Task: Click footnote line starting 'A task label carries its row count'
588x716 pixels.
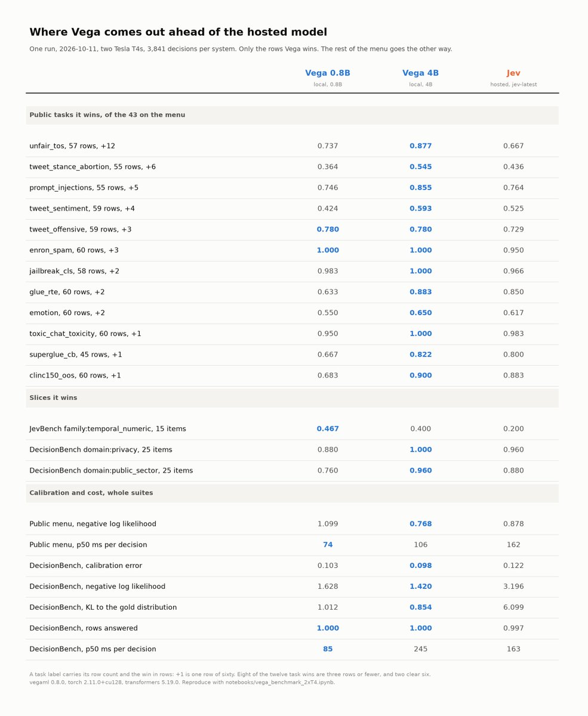Action: click(x=230, y=675)
